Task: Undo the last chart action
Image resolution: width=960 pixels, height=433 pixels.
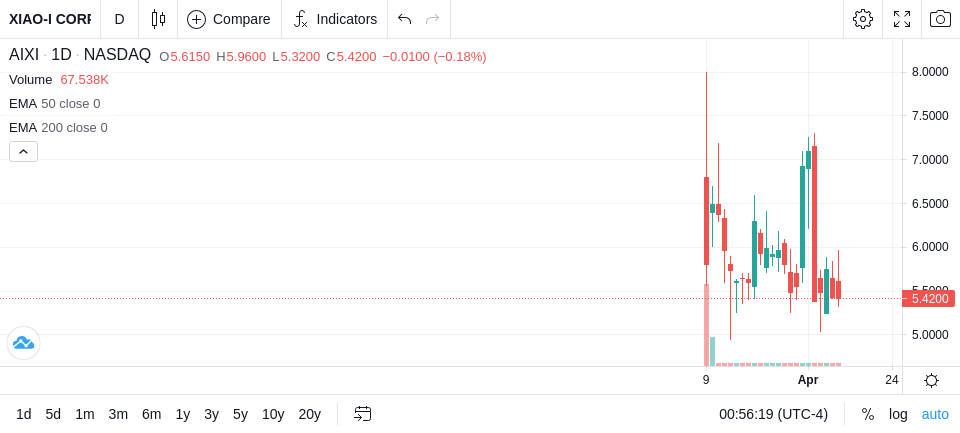Action: [404, 19]
